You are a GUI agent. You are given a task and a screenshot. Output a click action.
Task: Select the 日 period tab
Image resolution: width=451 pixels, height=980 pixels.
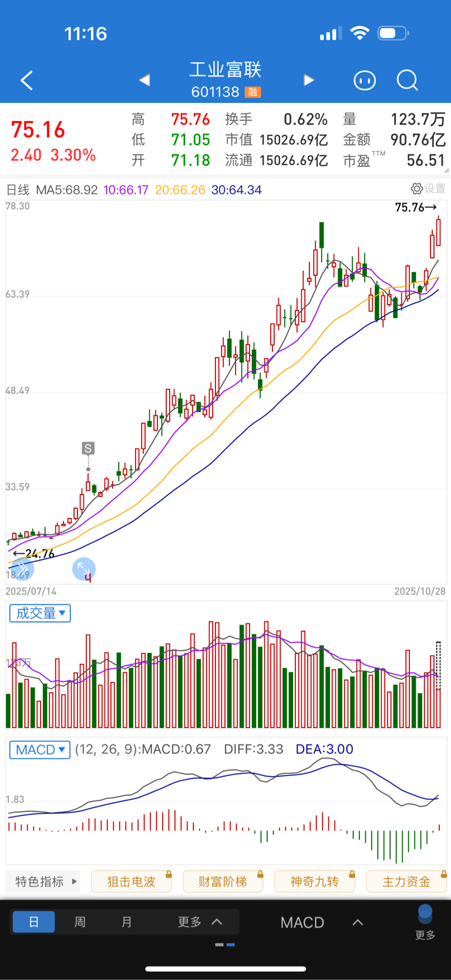(x=33, y=922)
